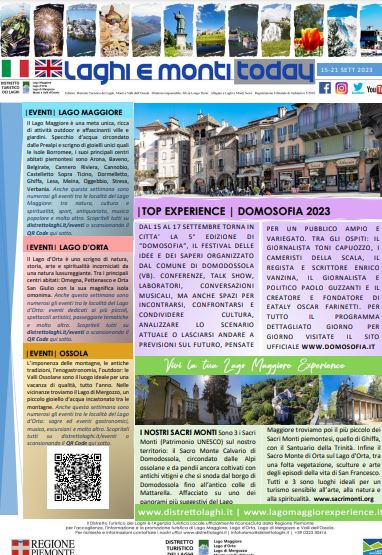
Task: Select the snowy trees header photo
Action: click(x=342, y=30)
